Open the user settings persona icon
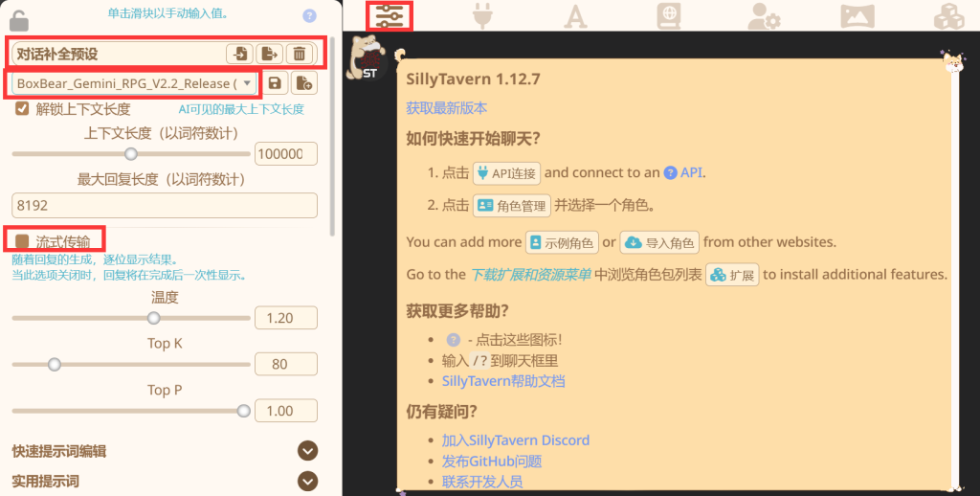 tap(764, 16)
